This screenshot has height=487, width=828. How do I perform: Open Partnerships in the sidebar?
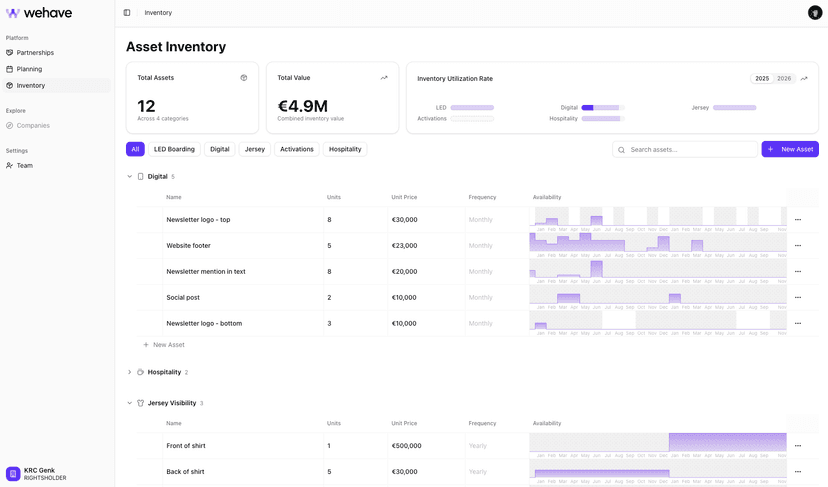[x=35, y=53]
